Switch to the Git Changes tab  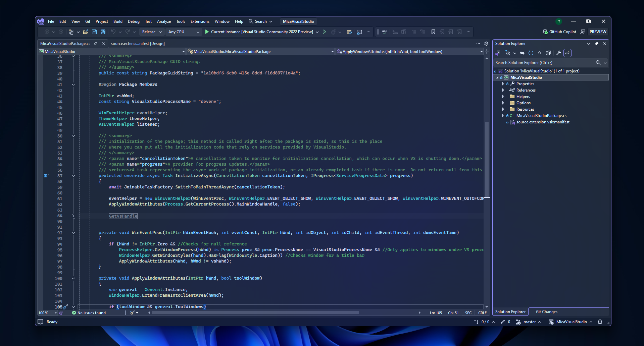point(546,311)
